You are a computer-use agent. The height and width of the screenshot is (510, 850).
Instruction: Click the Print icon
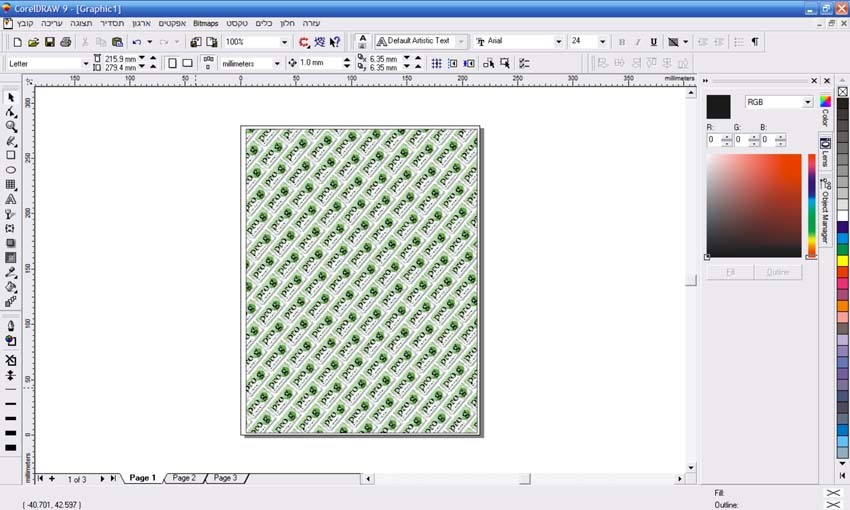tap(66, 42)
